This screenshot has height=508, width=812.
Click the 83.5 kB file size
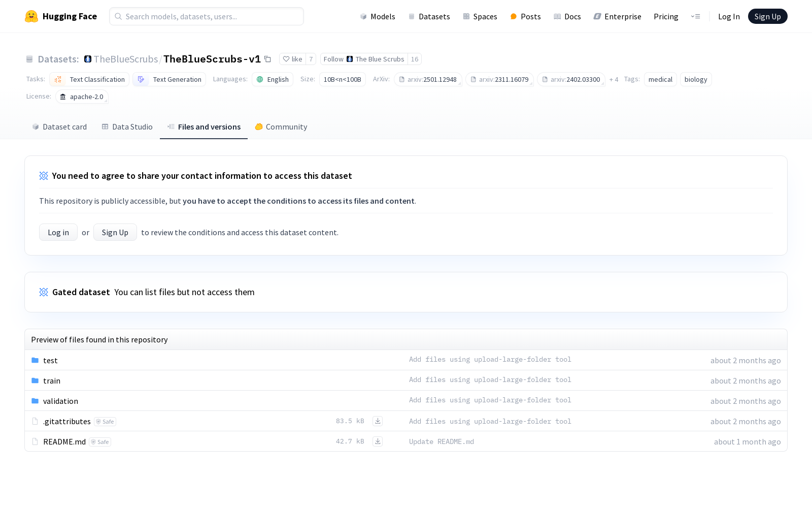tap(350, 421)
